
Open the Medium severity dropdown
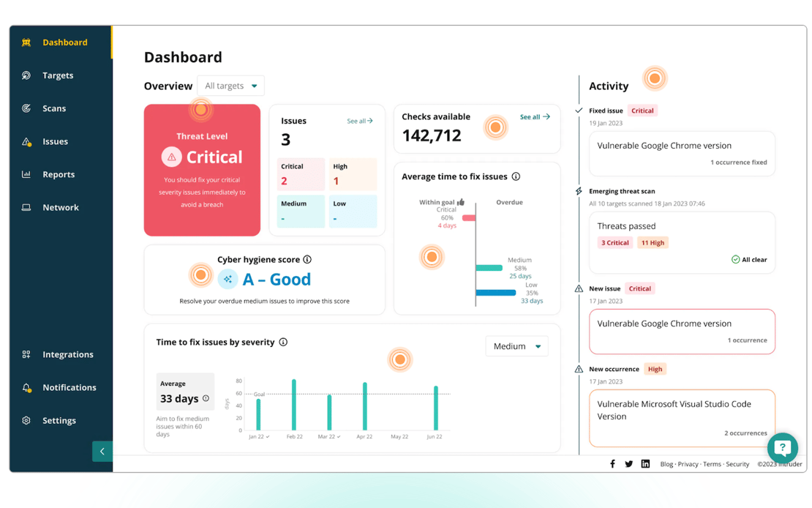pos(516,346)
